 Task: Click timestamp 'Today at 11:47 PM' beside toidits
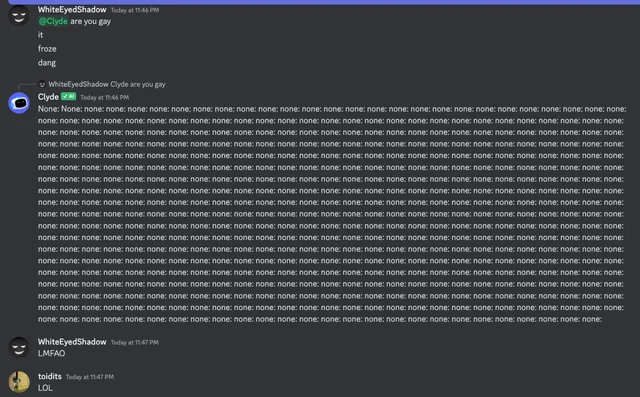(x=90, y=377)
